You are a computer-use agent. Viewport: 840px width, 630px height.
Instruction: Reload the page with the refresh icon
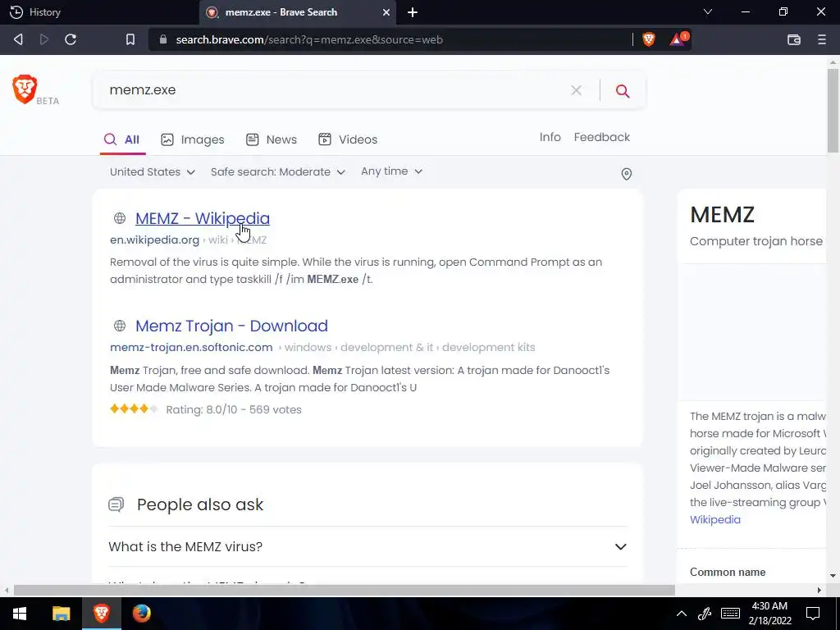(71, 39)
